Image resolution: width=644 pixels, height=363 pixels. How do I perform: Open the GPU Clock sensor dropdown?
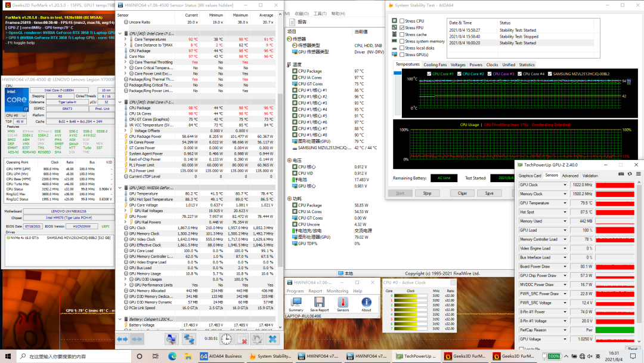pyautogui.click(x=565, y=185)
